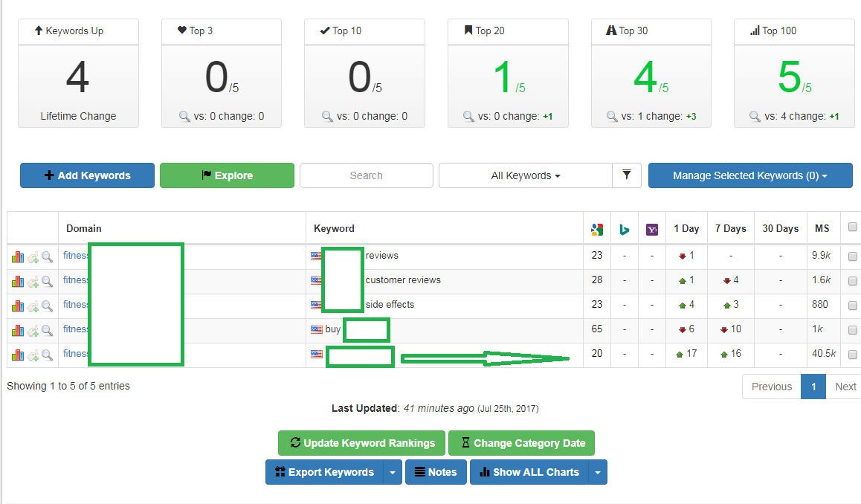The image size is (861, 504).
Task: Click 'customer reviews' keyword text
Action: pos(403,280)
